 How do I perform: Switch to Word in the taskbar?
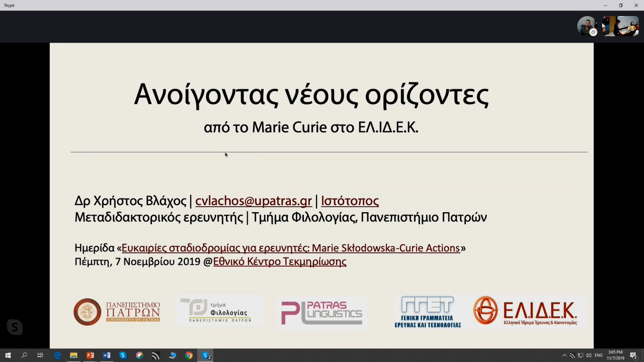pos(107,355)
